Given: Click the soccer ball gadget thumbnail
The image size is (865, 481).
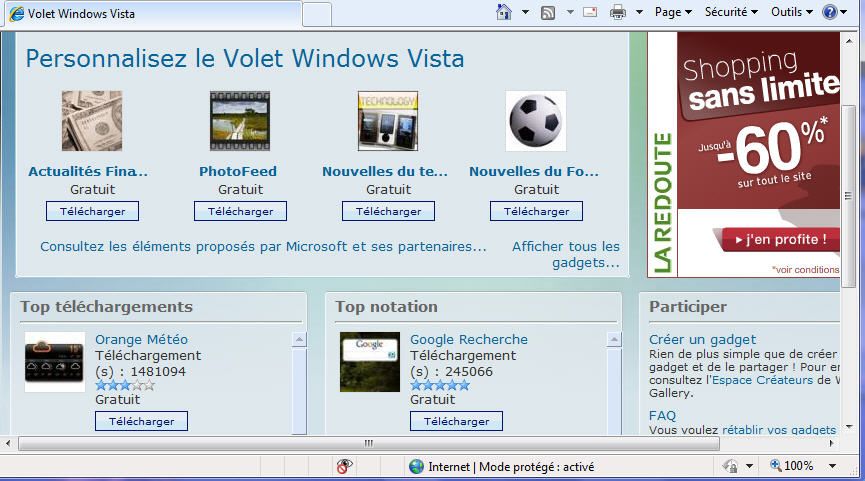Looking at the screenshot, I should pos(536,121).
